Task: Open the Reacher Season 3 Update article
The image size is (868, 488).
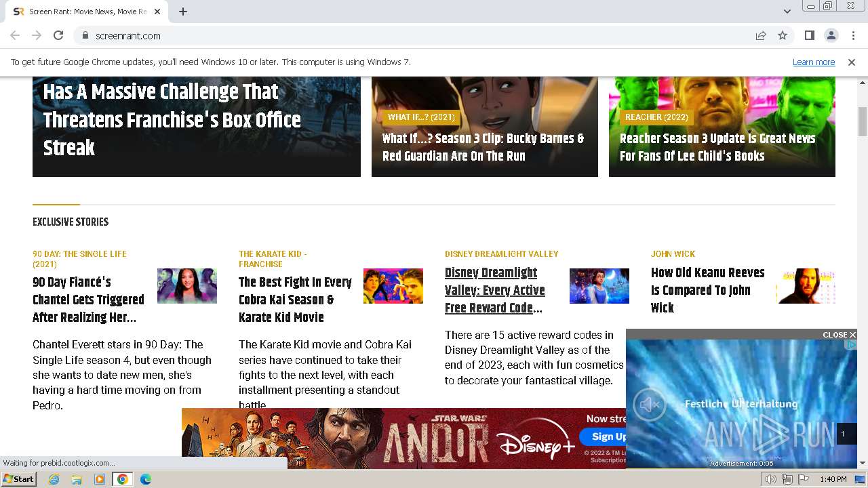Action: [x=717, y=147]
